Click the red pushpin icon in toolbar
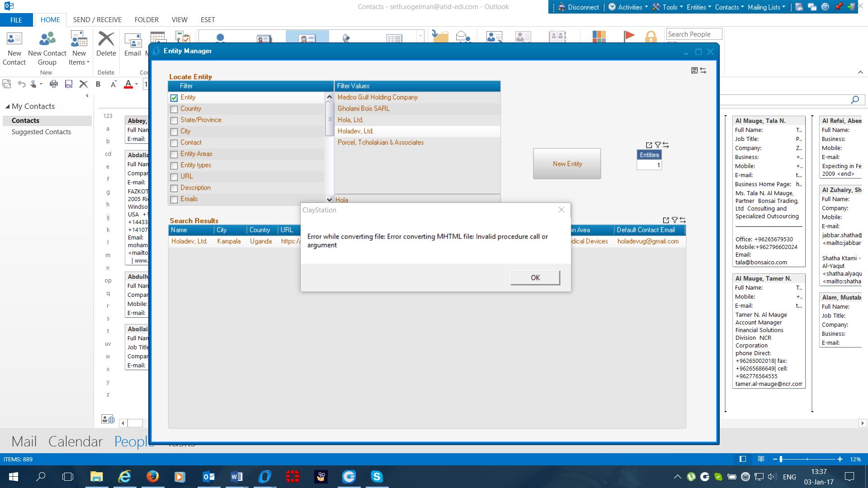Screen dimensions: 868x488 click(x=839, y=7)
